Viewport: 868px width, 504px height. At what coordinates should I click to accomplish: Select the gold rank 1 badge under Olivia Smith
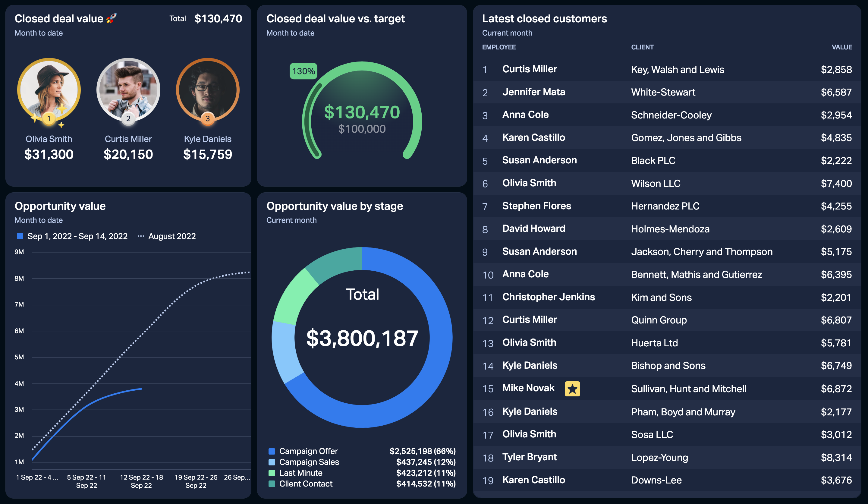(49, 119)
